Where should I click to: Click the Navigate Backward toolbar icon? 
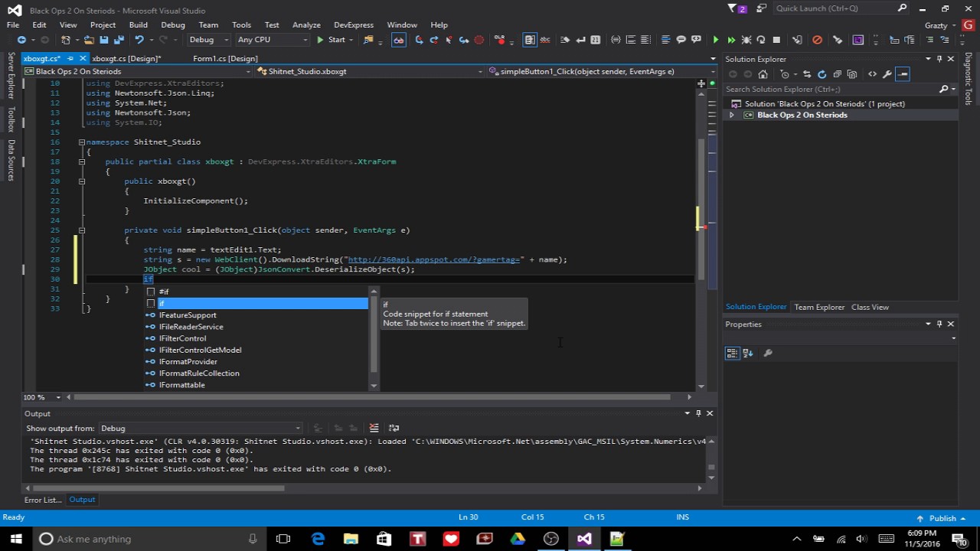coord(21,40)
